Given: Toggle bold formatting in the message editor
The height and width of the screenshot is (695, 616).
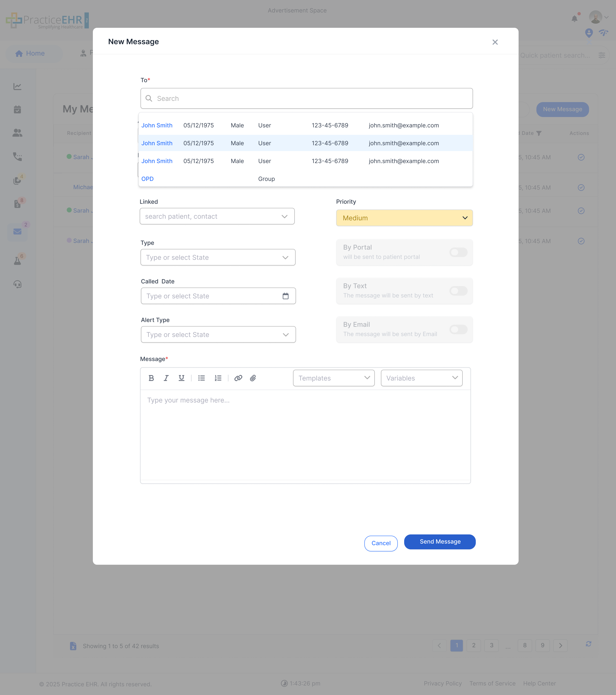Looking at the screenshot, I should point(151,378).
